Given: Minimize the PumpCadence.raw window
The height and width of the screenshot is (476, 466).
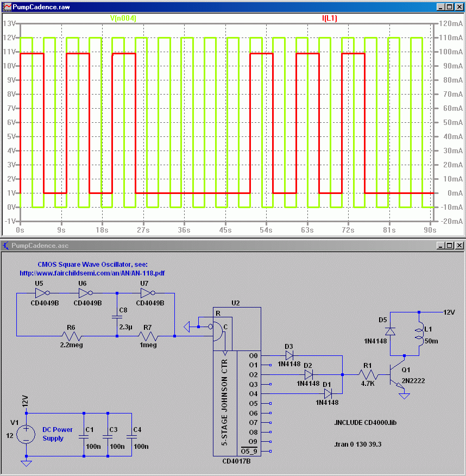Looking at the screenshot, I should tap(440, 7).
